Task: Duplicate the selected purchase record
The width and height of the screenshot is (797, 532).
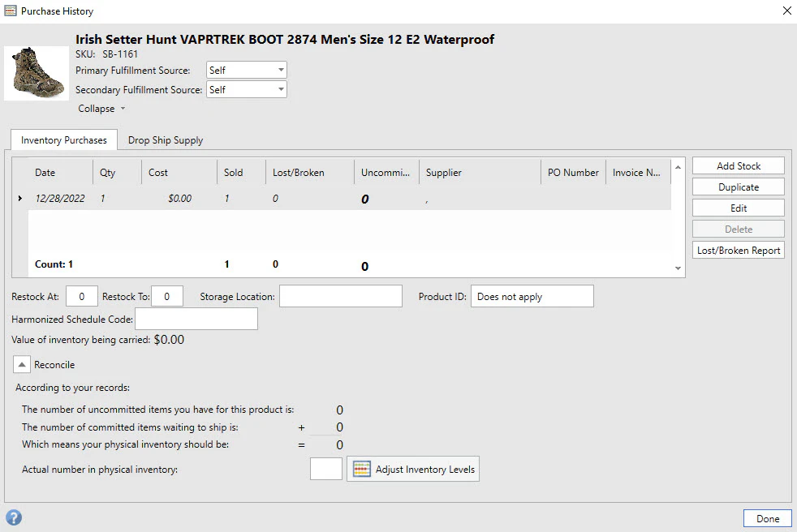Action: click(738, 187)
